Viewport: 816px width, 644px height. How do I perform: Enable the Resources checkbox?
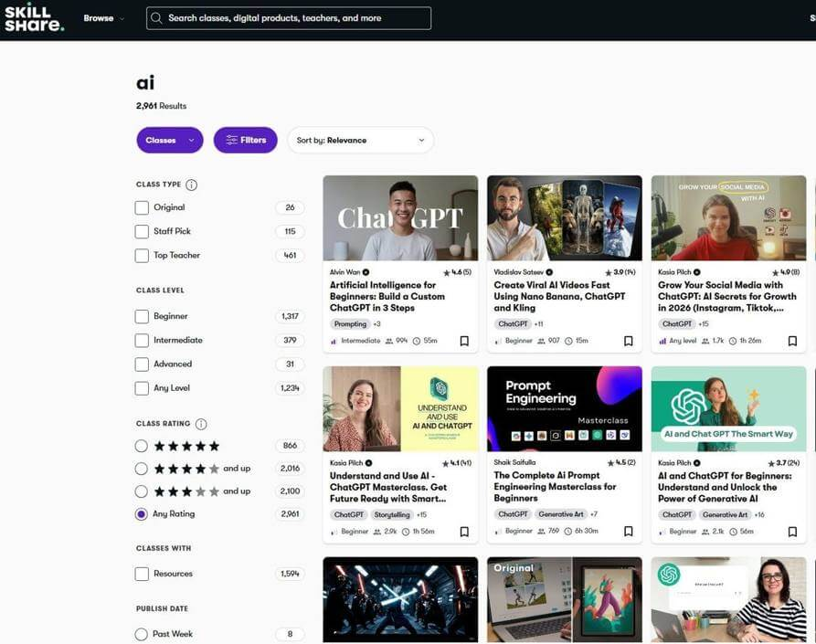point(142,574)
